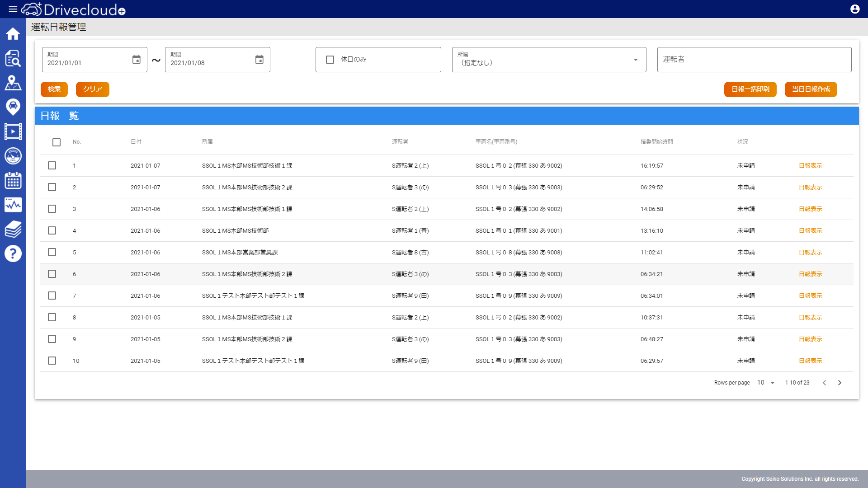Screen dimensions: 868x488
Task: Click SSOL１MS本部営業部営業課 cell
Action: pos(240,253)
